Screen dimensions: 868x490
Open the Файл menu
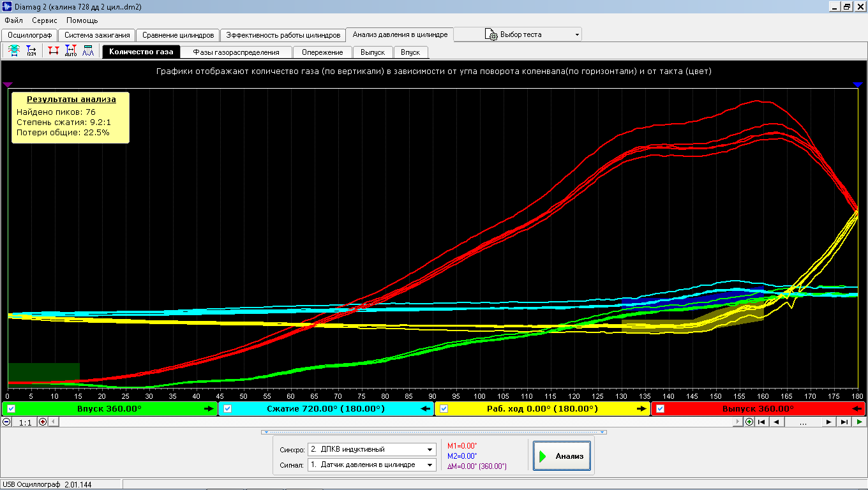[x=13, y=20]
